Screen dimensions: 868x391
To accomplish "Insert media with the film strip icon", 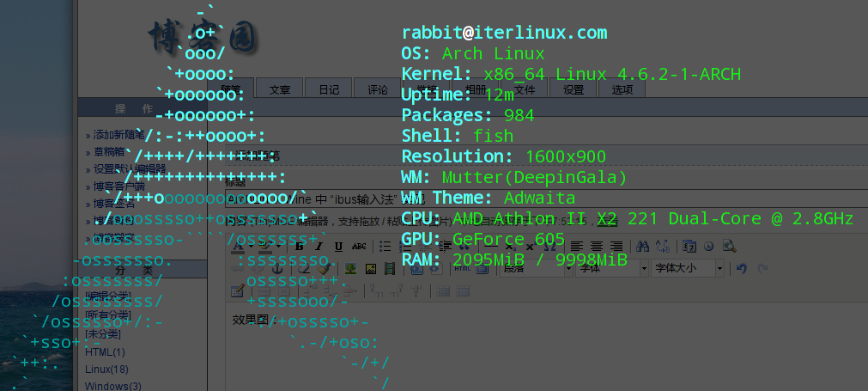I will (x=390, y=269).
